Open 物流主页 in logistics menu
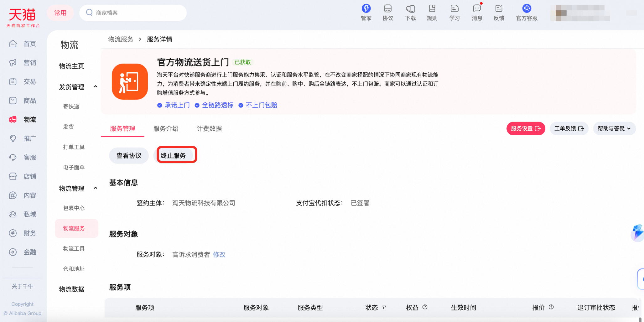The height and width of the screenshot is (322, 644). tap(72, 66)
